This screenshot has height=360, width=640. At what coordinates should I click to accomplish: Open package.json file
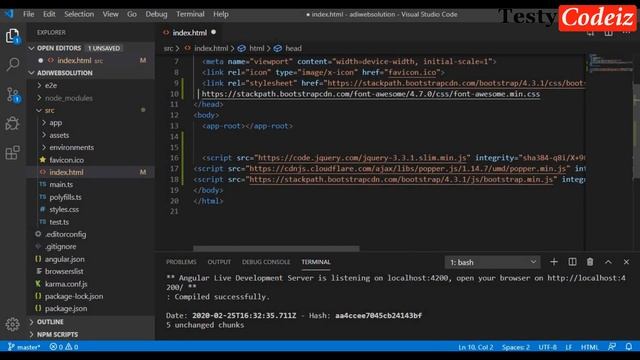coord(66,309)
